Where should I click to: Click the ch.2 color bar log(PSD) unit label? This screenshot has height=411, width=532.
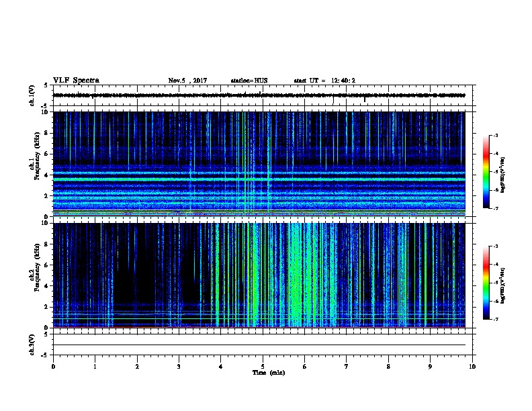(503, 285)
